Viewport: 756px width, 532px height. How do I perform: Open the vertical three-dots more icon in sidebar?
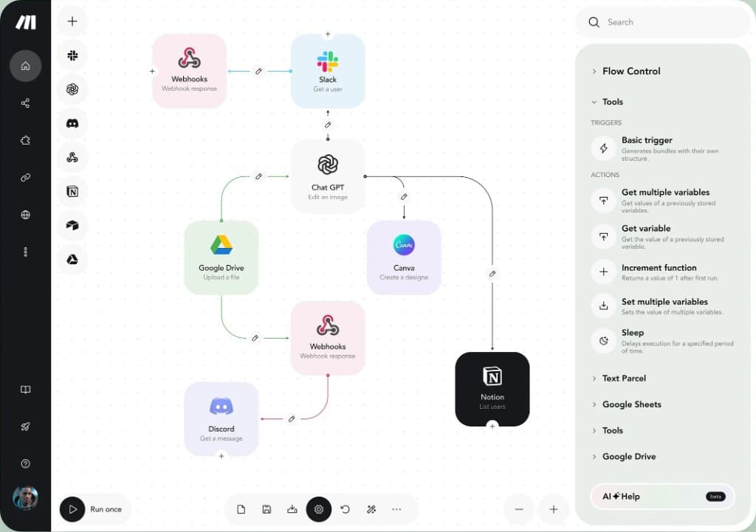pyautogui.click(x=26, y=252)
